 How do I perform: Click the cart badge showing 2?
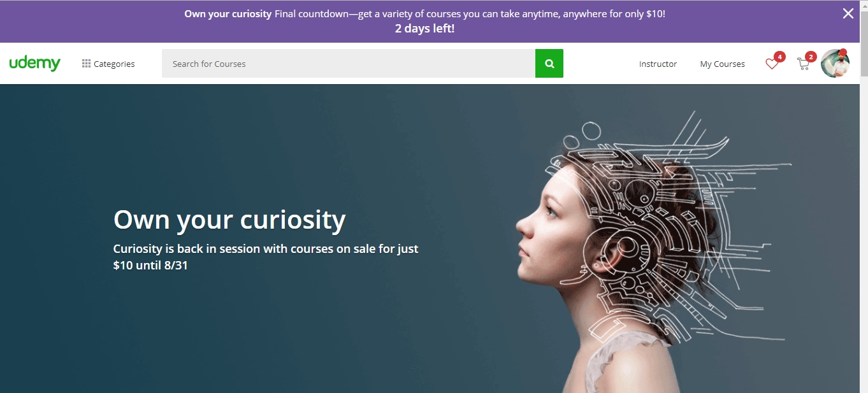811,57
